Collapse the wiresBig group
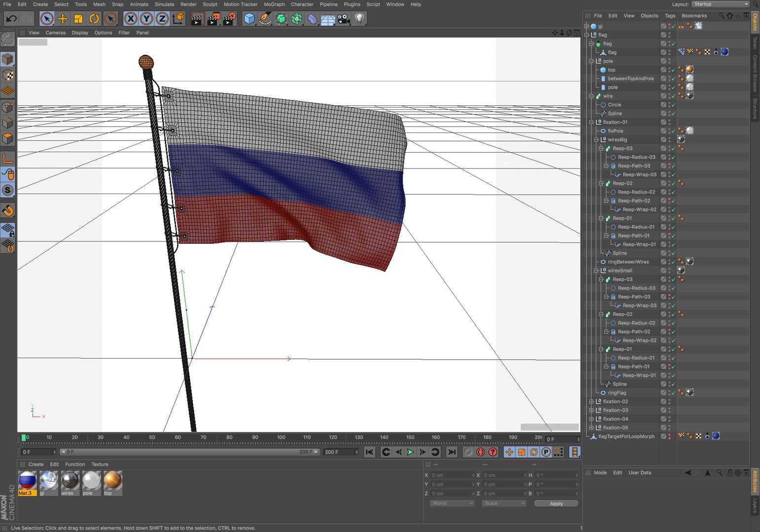Viewport: 760px width, 532px height. (x=596, y=140)
